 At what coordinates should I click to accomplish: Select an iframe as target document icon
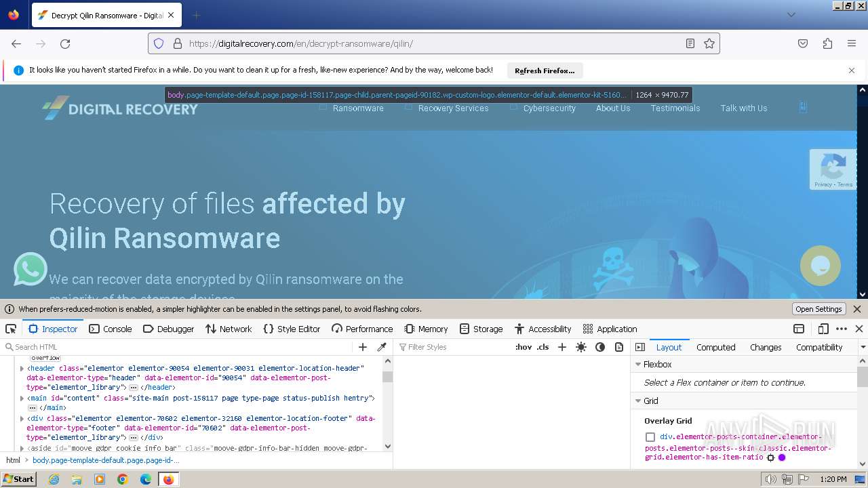pyautogui.click(x=799, y=329)
